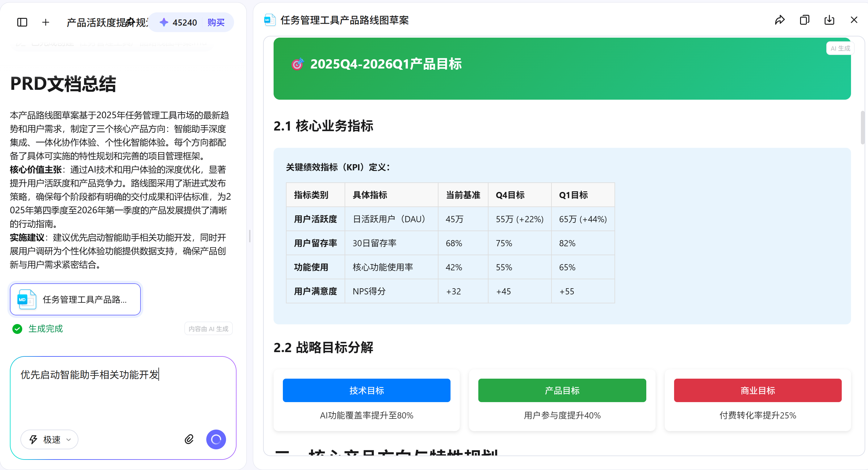Image resolution: width=868 pixels, height=470 pixels.
Task: Share the roadmap document
Action: coord(779,20)
